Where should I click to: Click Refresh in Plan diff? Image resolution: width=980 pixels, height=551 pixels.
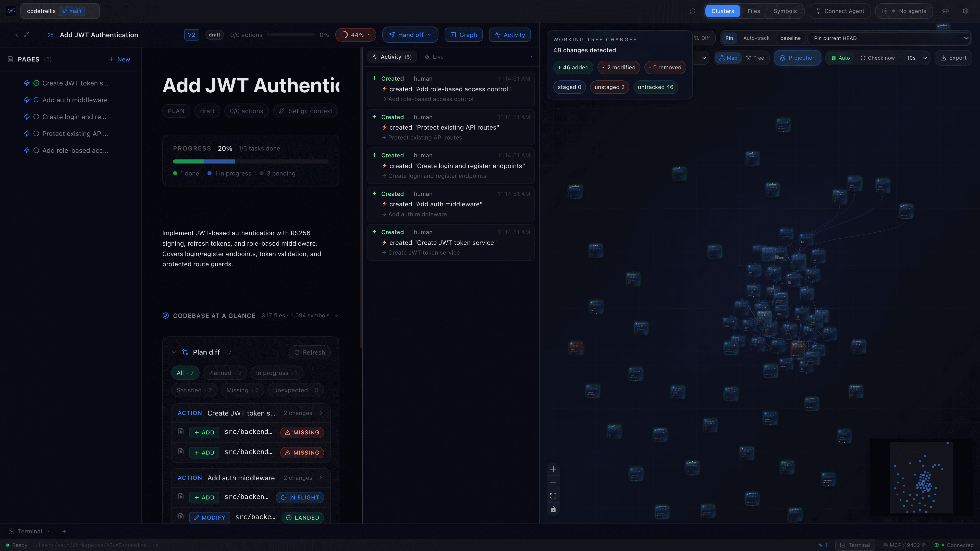[309, 352]
